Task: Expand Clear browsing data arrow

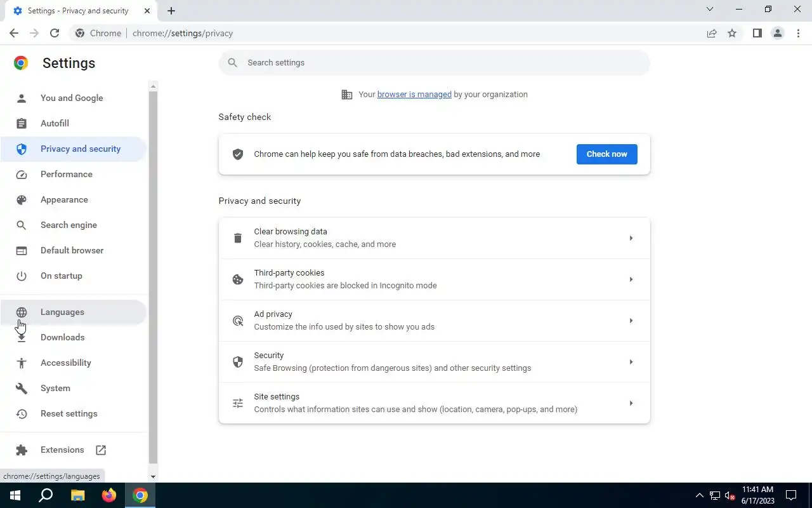Action: [631, 238]
